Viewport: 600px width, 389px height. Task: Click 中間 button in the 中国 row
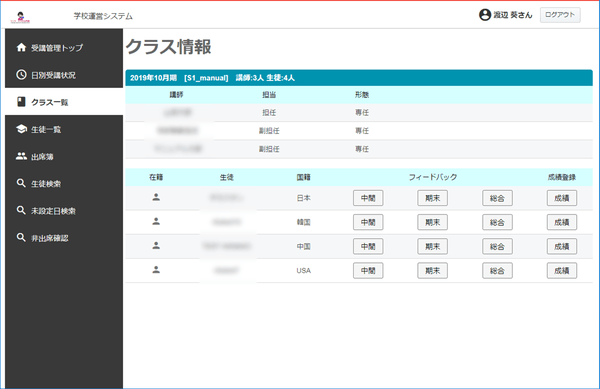368,246
